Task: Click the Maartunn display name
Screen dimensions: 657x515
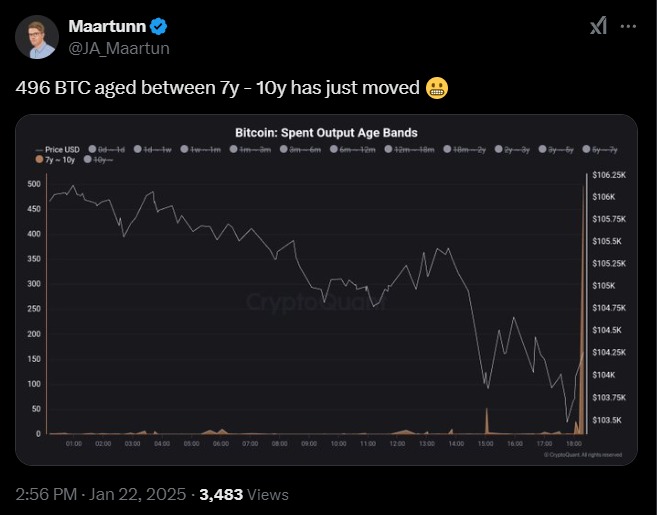Action: click(x=107, y=26)
